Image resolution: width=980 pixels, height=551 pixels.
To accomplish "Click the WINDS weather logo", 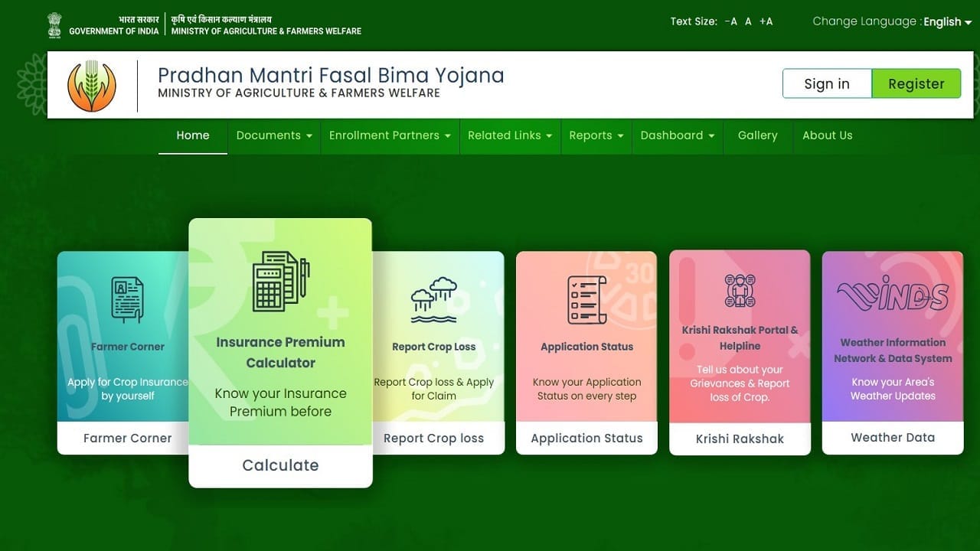I will tap(893, 293).
